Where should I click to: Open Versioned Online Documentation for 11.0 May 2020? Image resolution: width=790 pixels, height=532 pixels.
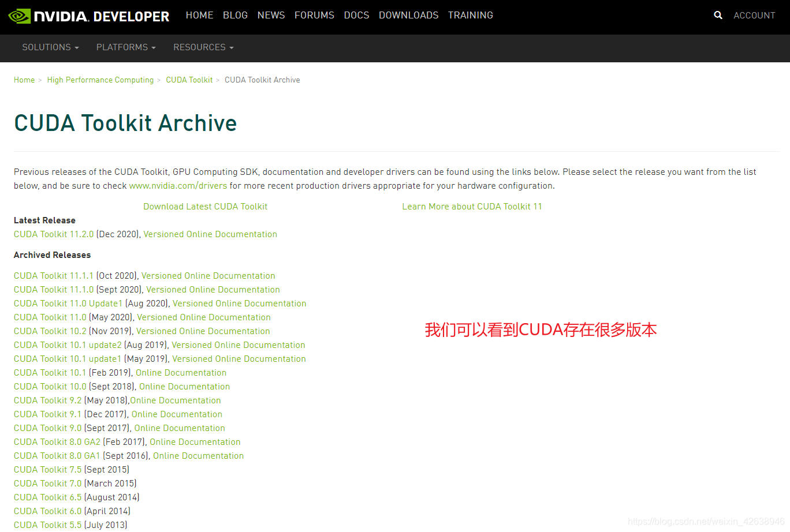point(204,317)
